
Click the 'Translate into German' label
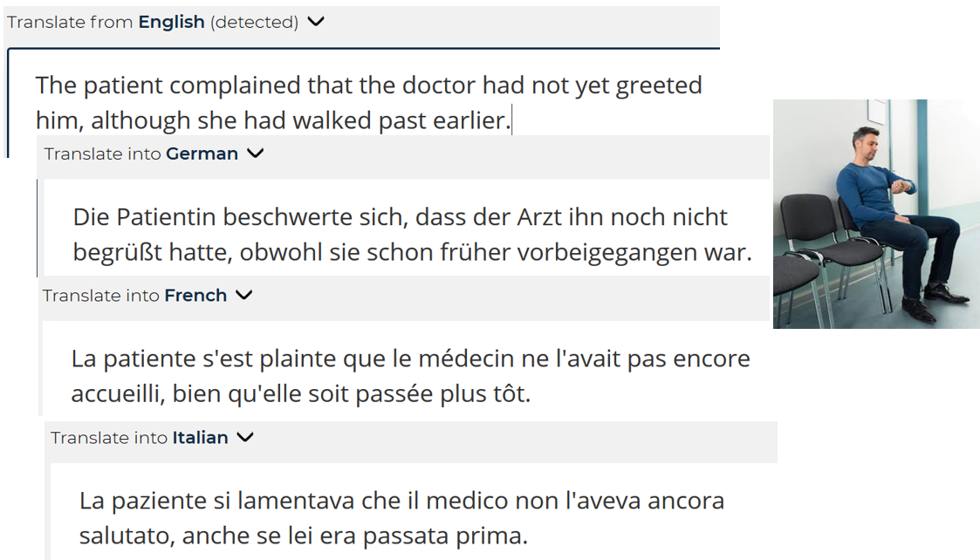(141, 154)
